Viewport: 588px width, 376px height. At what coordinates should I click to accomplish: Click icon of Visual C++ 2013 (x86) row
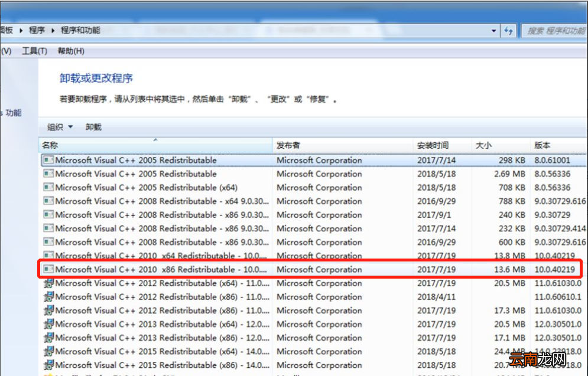(x=48, y=338)
